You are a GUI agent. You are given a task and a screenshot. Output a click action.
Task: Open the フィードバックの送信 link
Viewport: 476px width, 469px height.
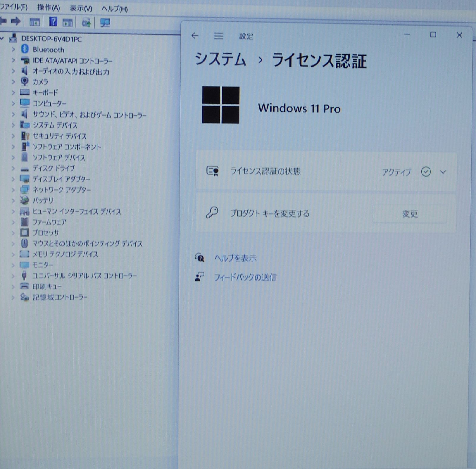tap(245, 277)
